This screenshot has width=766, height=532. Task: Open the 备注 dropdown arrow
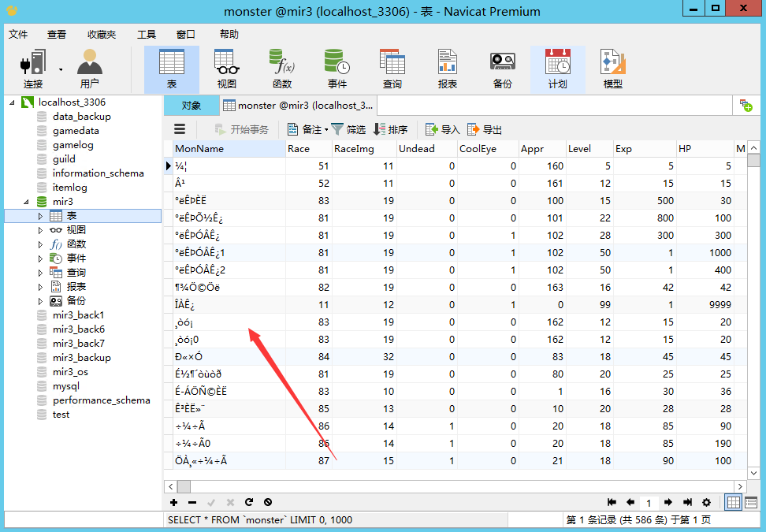click(326, 130)
